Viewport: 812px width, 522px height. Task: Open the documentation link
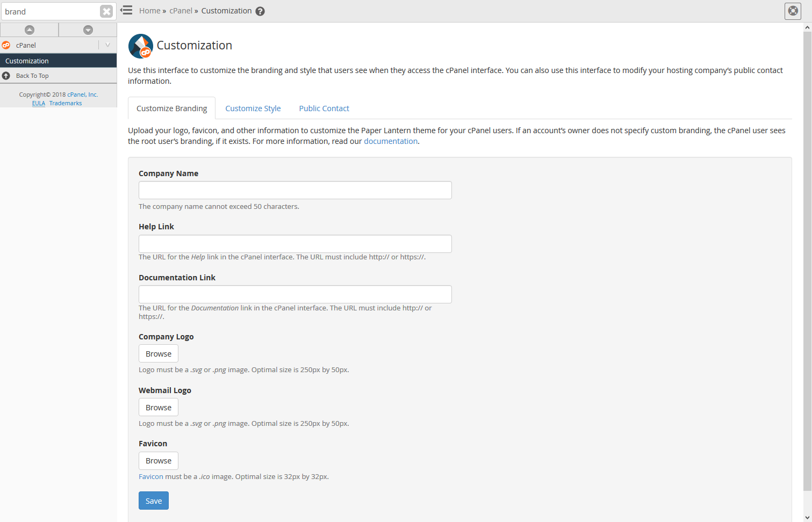[391, 141]
